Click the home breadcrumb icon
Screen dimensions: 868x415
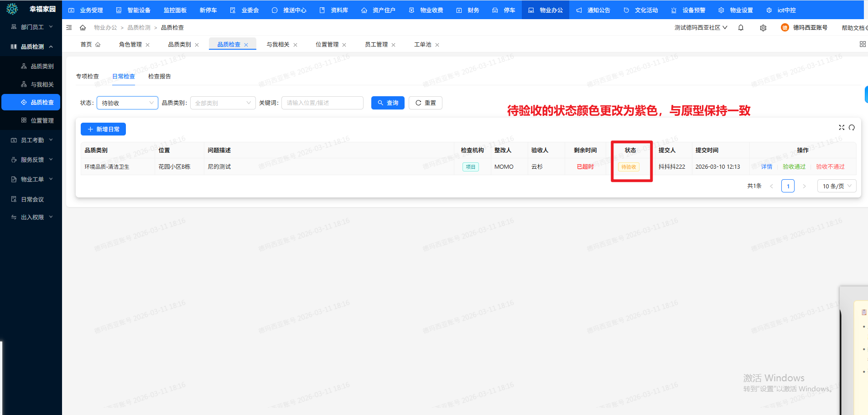coord(83,28)
